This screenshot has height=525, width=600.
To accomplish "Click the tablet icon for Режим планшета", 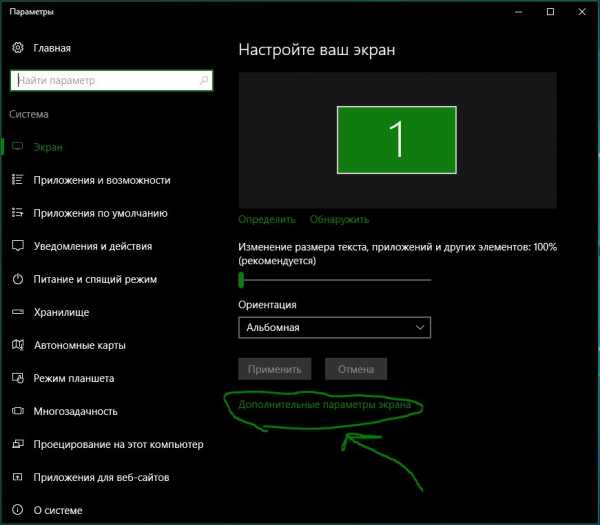I will pyautogui.click(x=18, y=378).
